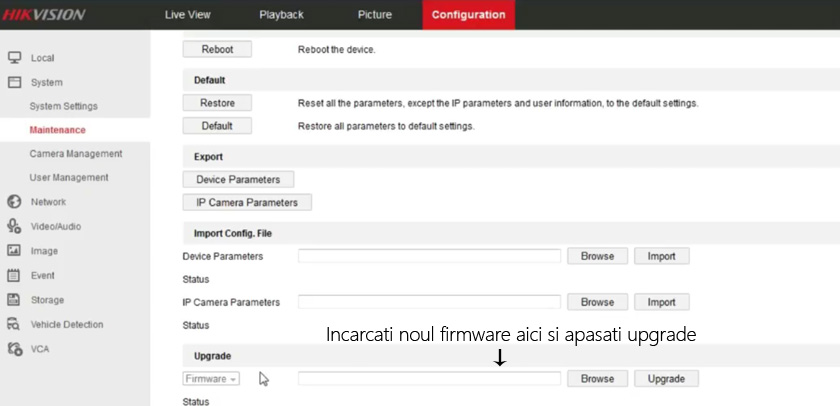Click the Vehicle Detection icon
This screenshot has height=406, width=840.
click(14, 324)
